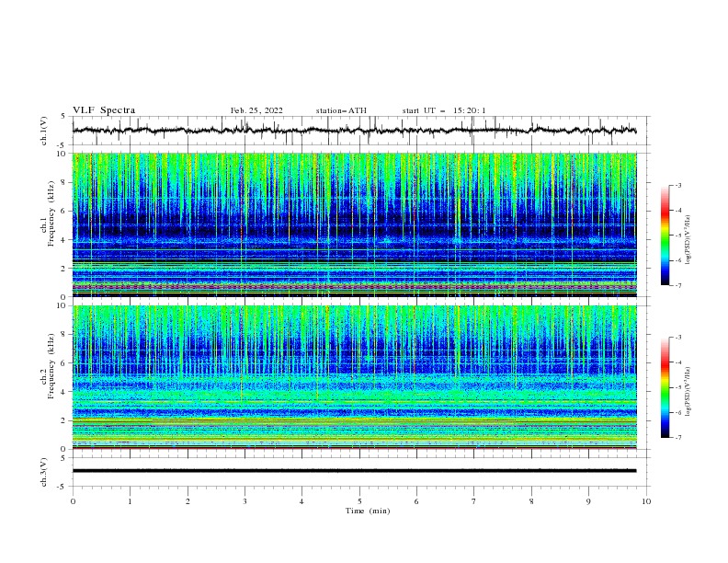Click the ch.1 voltage waveform trace
728x563 pixels.
pyautogui.click(x=354, y=131)
